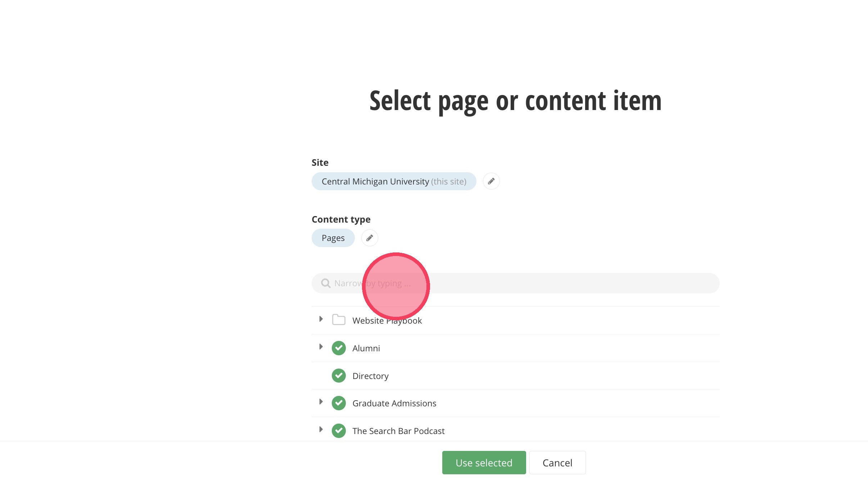The image size is (868, 484).
Task: Click green check icon beside Search Bar Podcast
Action: click(339, 431)
